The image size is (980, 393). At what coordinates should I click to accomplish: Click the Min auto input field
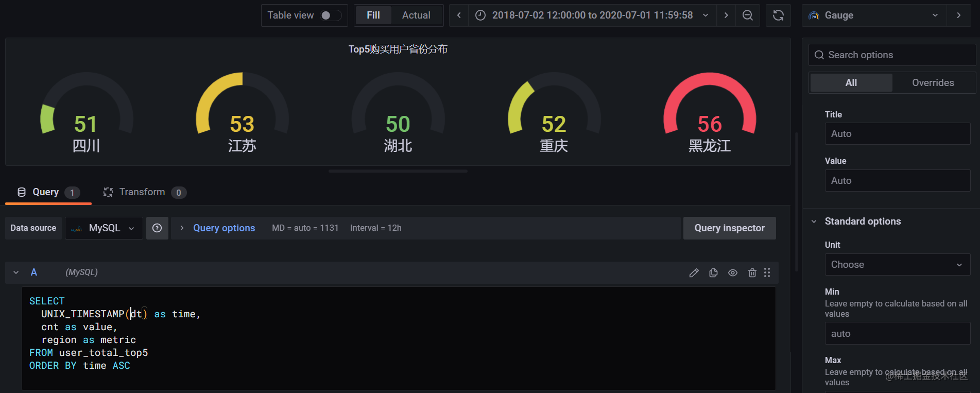tap(898, 334)
